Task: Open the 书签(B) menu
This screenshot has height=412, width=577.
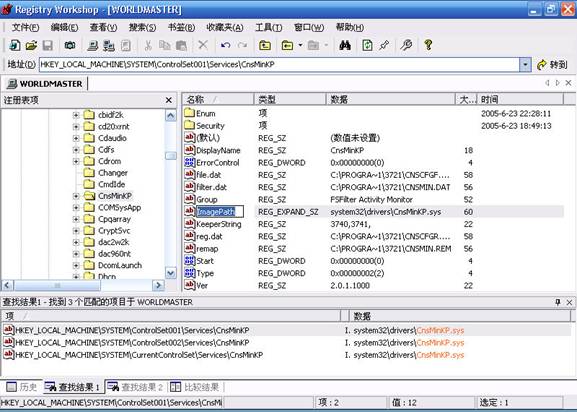Action: (x=181, y=27)
